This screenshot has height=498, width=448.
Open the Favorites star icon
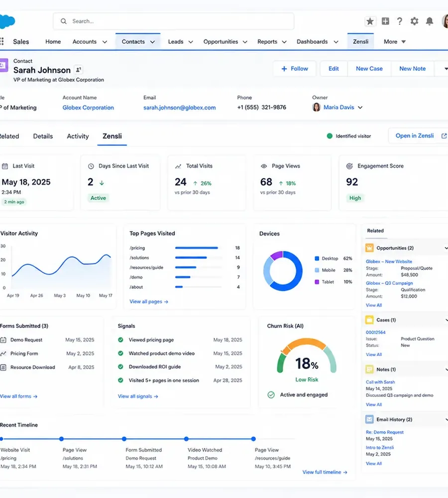tap(370, 21)
